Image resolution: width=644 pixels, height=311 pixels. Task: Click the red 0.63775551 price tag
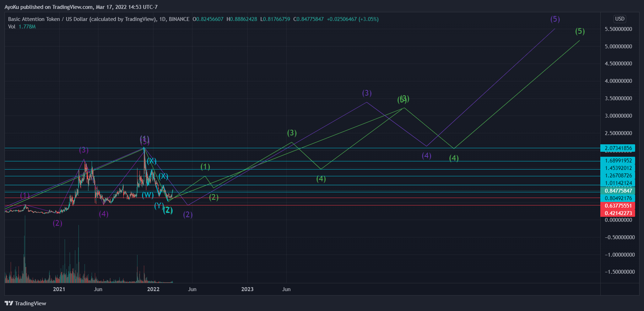(x=618, y=206)
